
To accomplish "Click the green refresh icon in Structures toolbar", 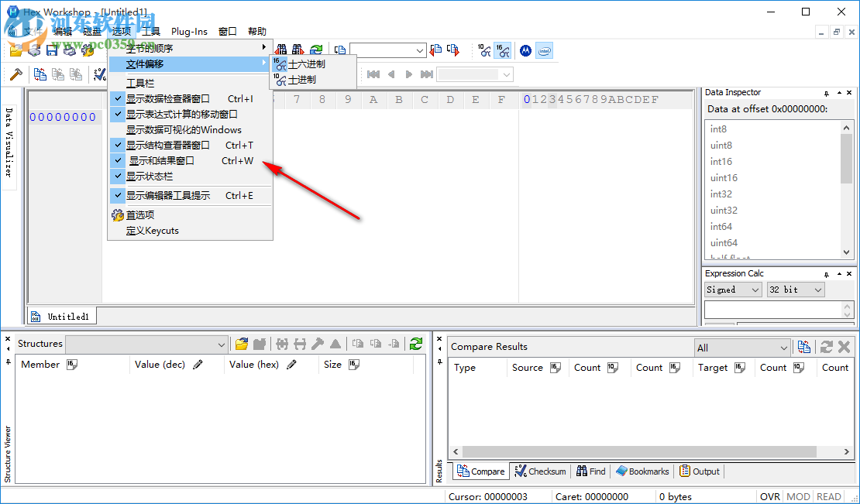I will pyautogui.click(x=416, y=343).
